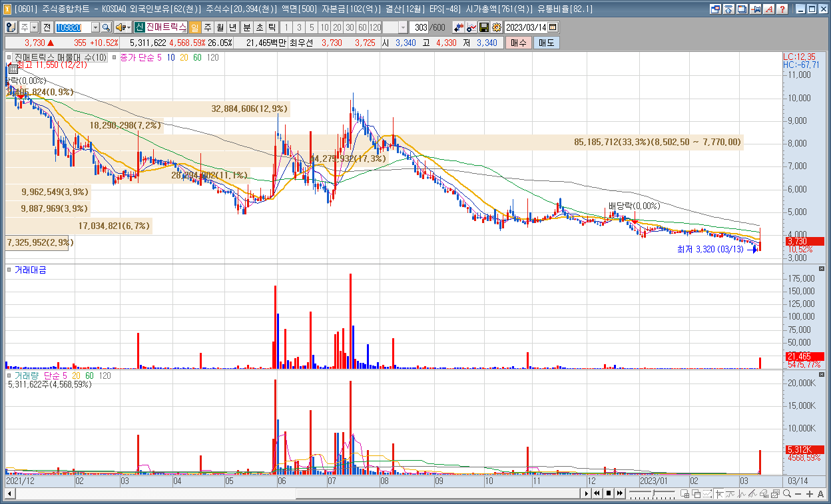Viewport: 831px width, 504px height.
Task: Click the 매수 buy button
Action: tap(517, 43)
